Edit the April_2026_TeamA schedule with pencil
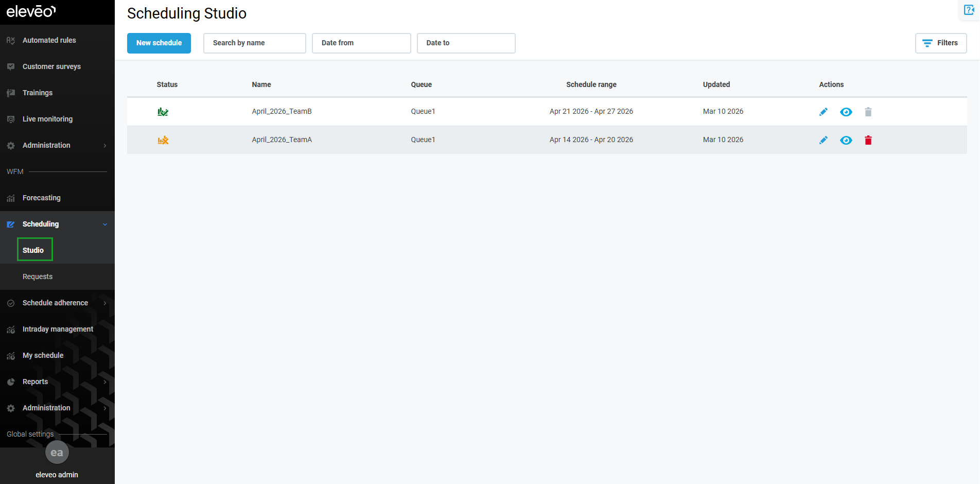The width and height of the screenshot is (980, 484). click(x=824, y=140)
